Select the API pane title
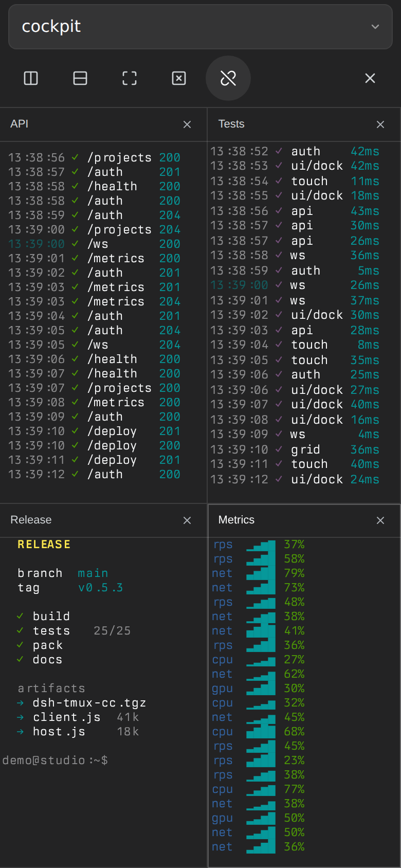This screenshot has width=401, height=868. [20, 124]
